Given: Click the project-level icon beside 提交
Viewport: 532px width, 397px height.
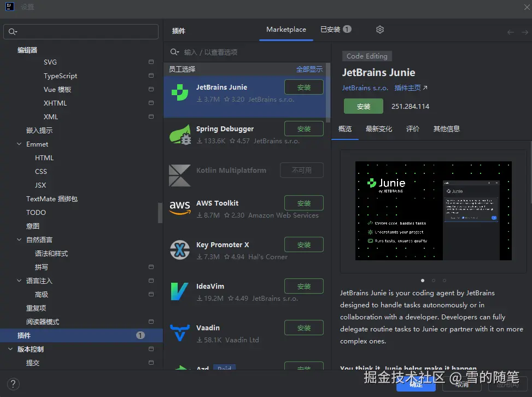Looking at the screenshot, I should pyautogui.click(x=151, y=363).
